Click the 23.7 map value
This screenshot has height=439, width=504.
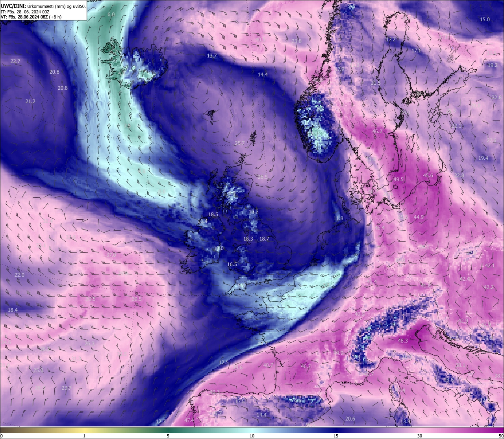(x=66, y=388)
